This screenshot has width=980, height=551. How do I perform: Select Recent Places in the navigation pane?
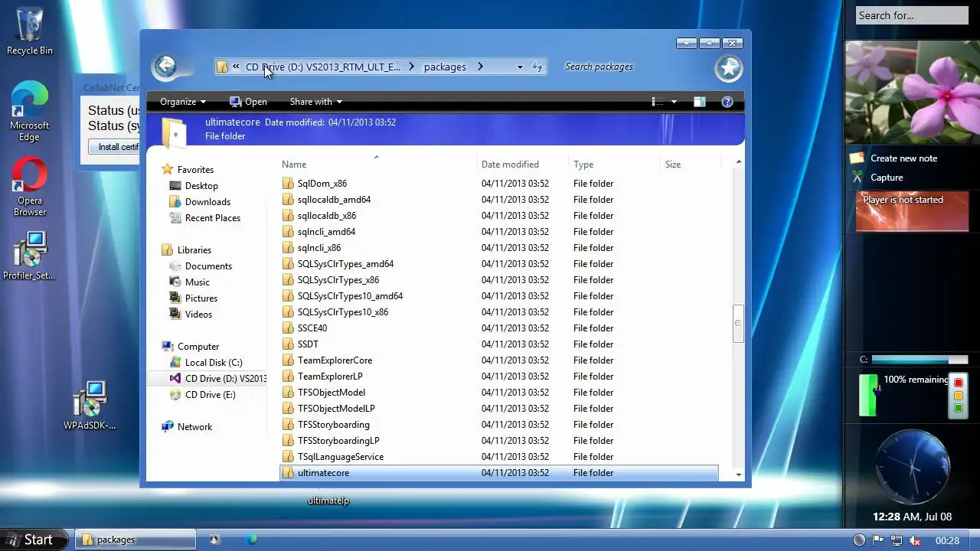pos(212,218)
